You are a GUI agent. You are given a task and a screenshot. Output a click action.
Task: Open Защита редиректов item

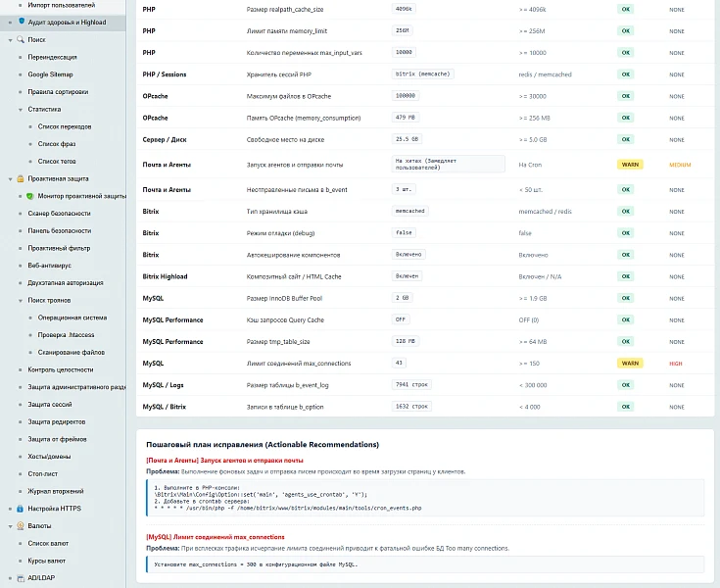(57, 421)
